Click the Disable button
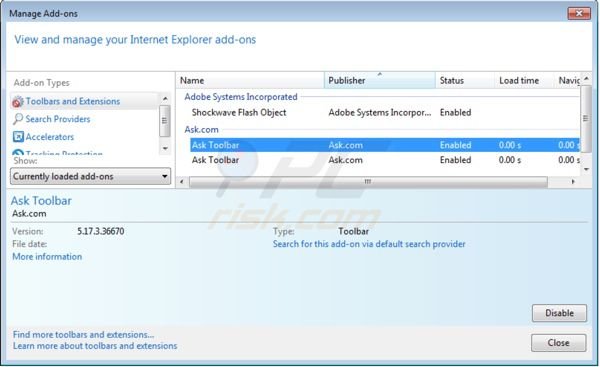The image size is (600, 367). point(559,313)
